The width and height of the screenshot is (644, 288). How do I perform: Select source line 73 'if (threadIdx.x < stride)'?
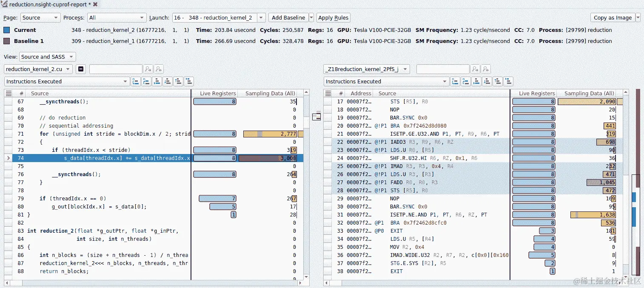154,150
